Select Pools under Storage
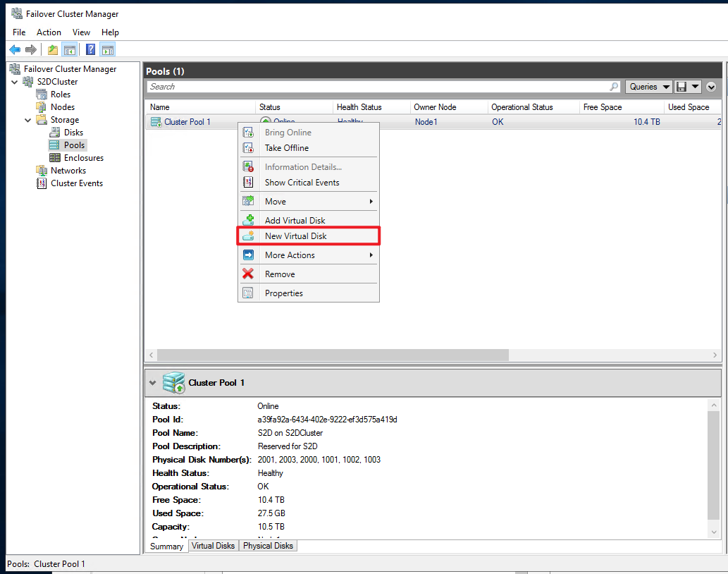 [x=74, y=145]
